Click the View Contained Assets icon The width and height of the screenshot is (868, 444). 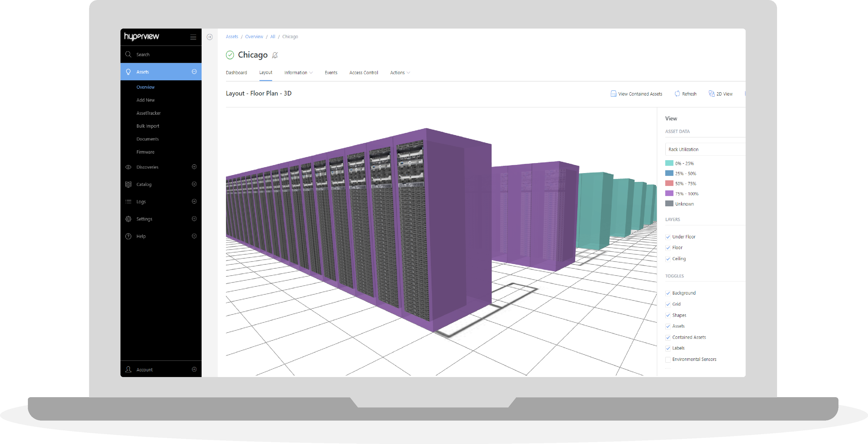tap(613, 94)
